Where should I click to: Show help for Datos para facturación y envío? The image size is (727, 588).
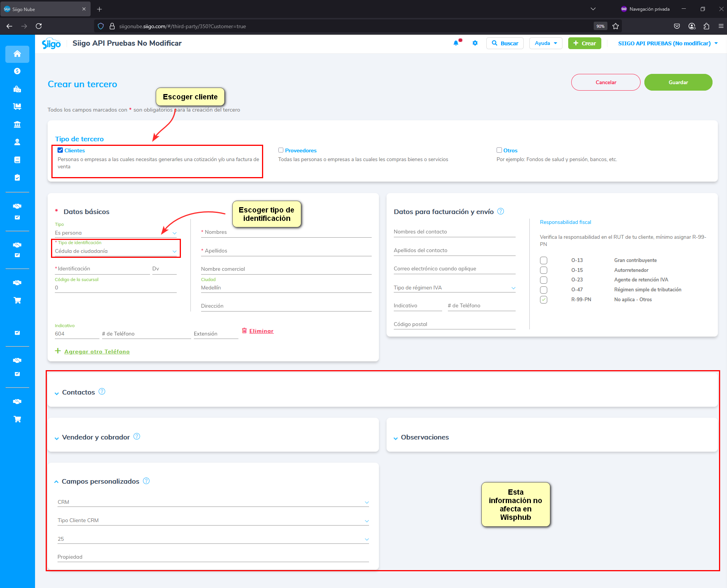[501, 211]
